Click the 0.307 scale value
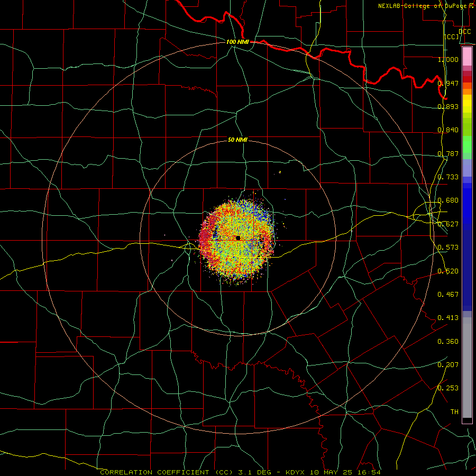 click(x=448, y=364)
